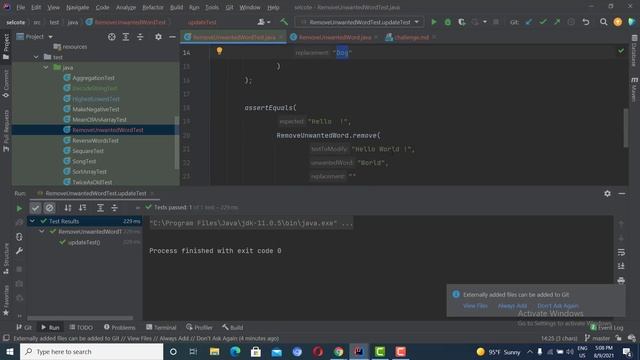Rollback changes with the undo arrow icon

586,22
